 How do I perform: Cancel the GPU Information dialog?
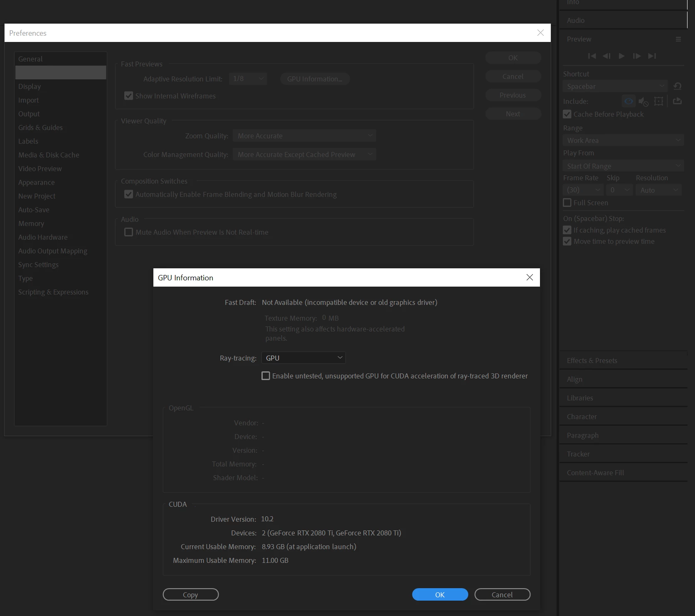(502, 594)
